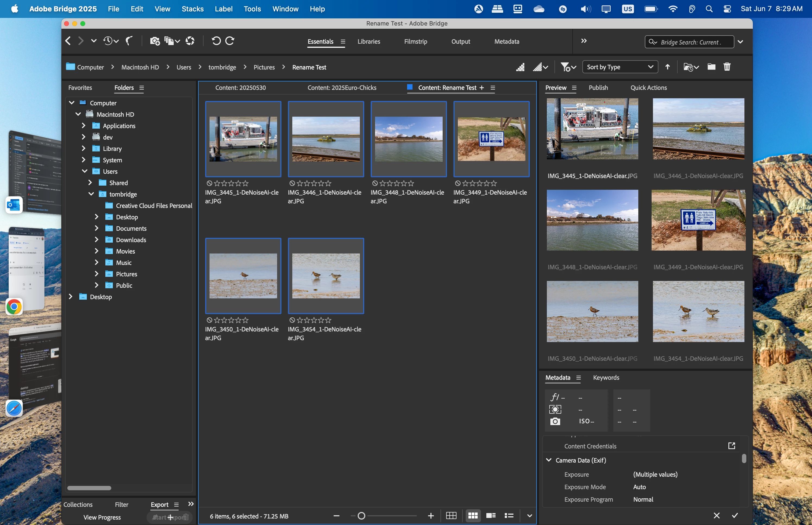Click the View Progress button
Image resolution: width=812 pixels, height=525 pixels.
[x=102, y=517]
